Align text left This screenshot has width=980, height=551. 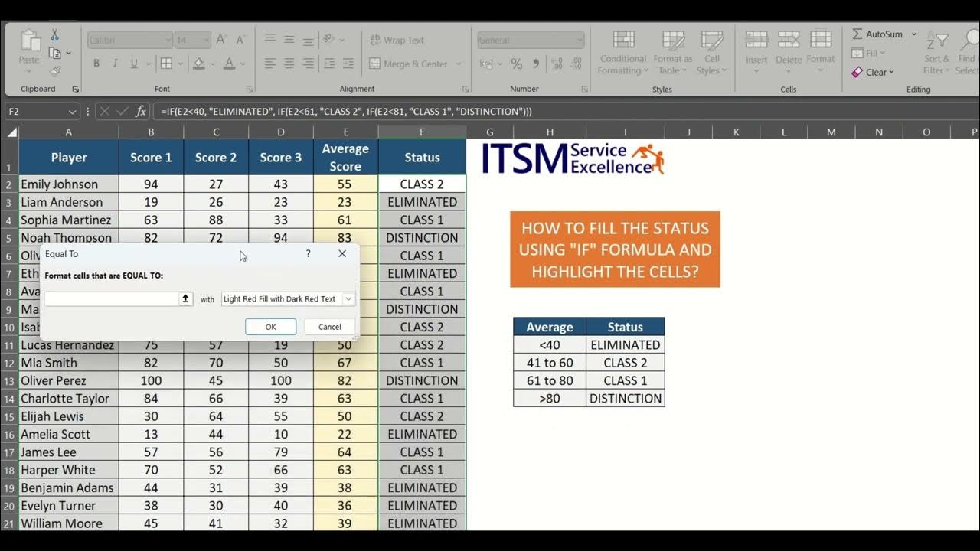(270, 64)
